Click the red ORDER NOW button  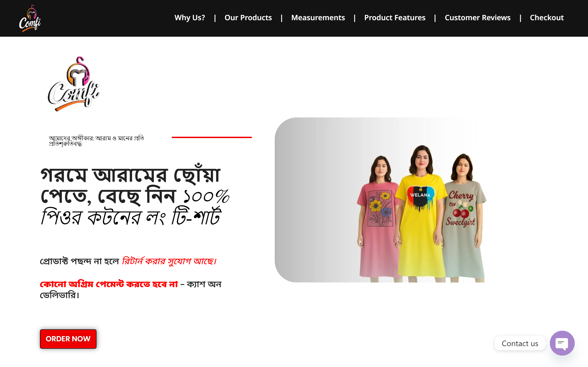point(68,339)
